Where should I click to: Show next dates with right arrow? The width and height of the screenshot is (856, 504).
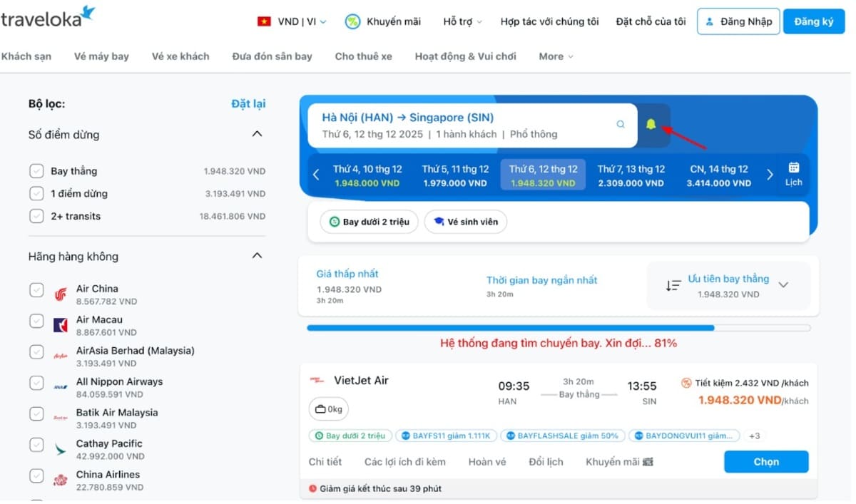[x=770, y=175]
